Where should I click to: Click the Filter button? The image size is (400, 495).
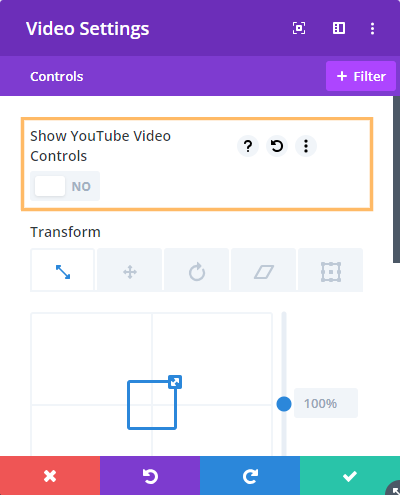361,76
